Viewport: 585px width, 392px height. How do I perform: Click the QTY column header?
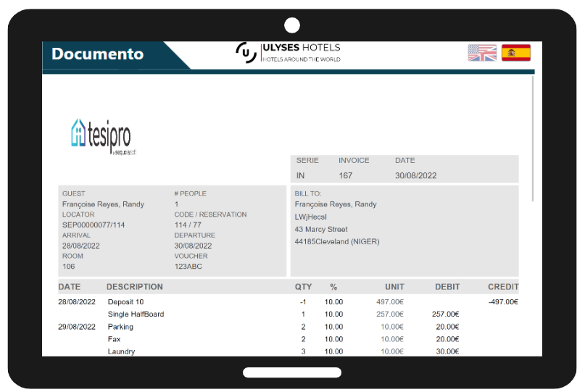click(303, 287)
